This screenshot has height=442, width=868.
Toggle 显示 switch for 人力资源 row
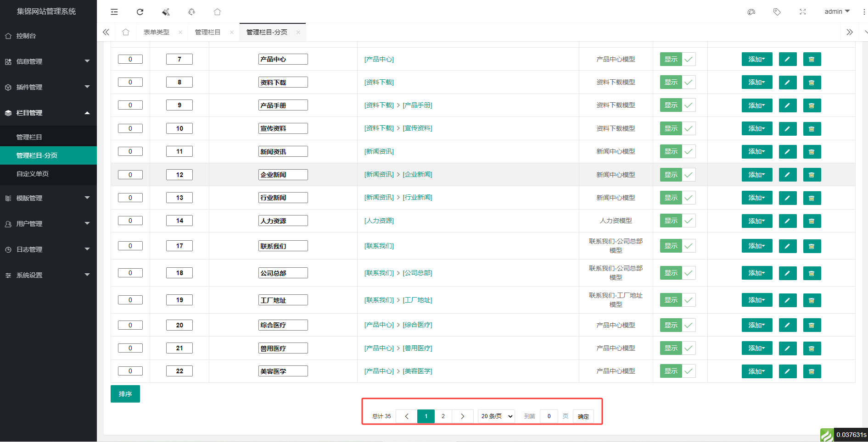click(678, 221)
